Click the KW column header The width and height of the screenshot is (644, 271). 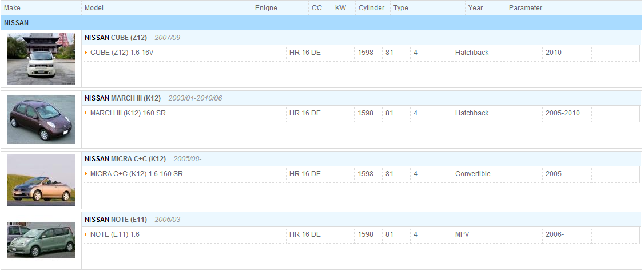point(340,8)
